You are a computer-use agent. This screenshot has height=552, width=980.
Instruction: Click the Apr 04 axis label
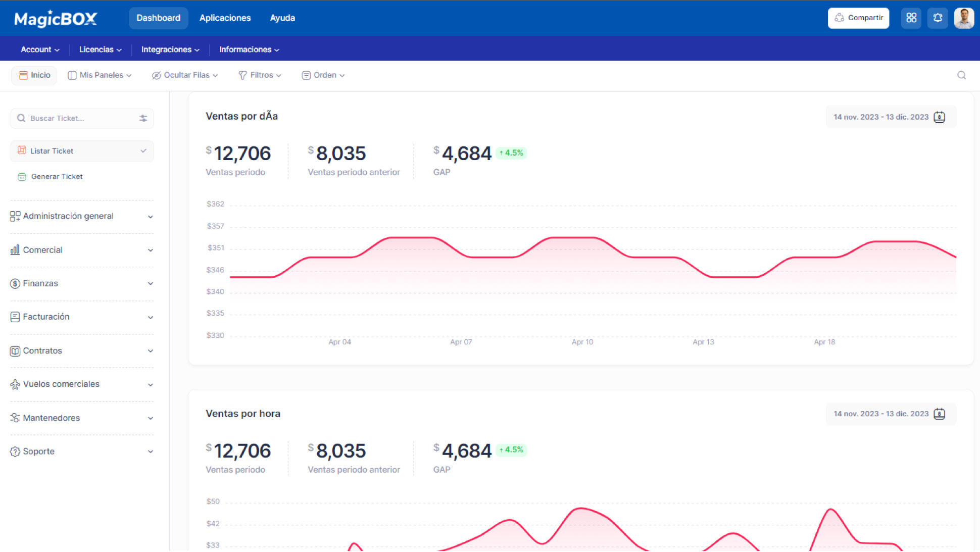pos(339,342)
